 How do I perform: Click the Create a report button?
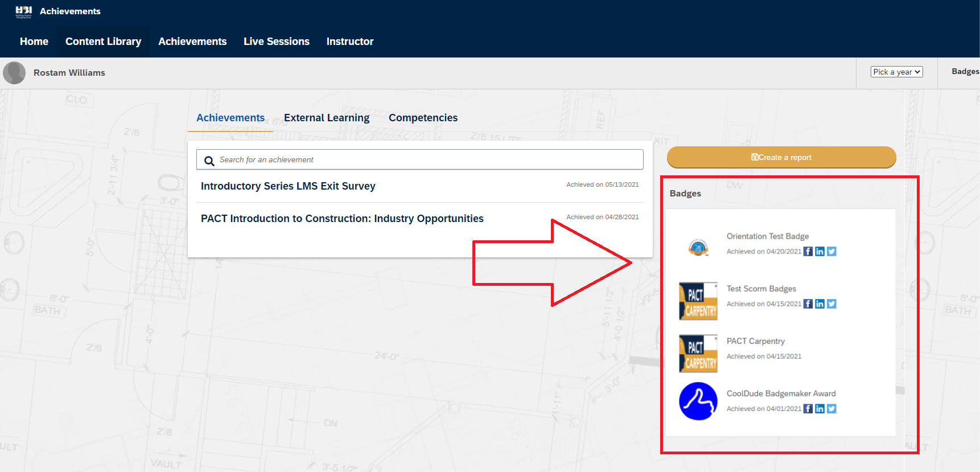[781, 157]
